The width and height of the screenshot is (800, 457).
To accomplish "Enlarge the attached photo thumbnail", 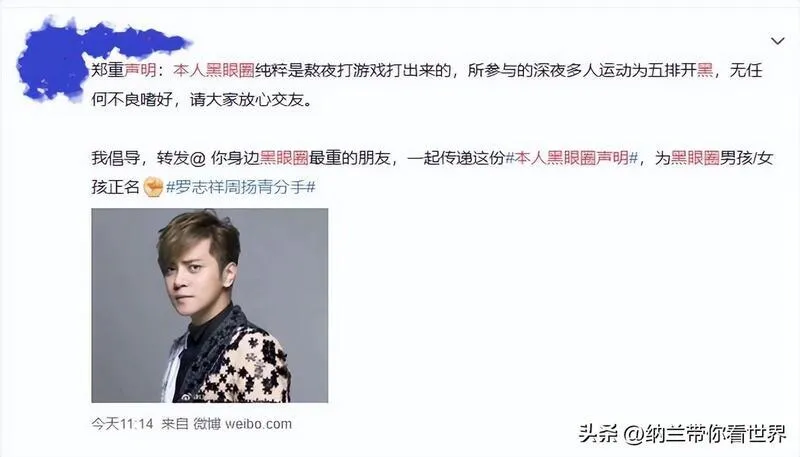I will 210,305.
